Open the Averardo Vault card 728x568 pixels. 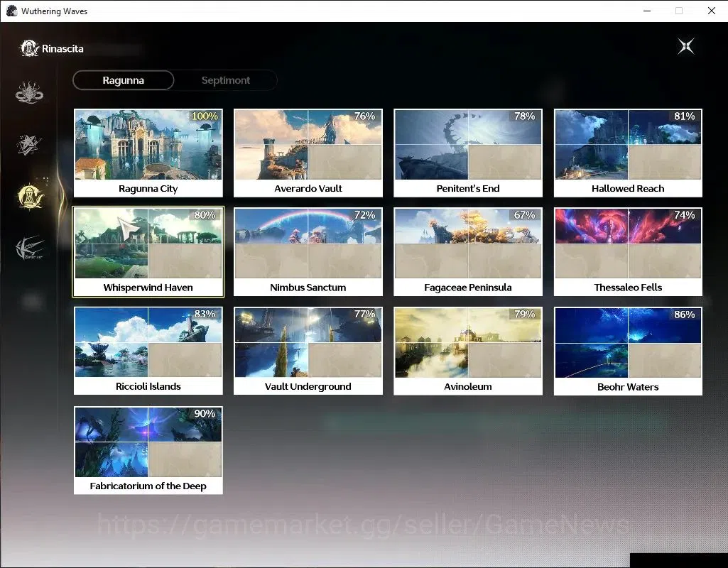pos(308,153)
